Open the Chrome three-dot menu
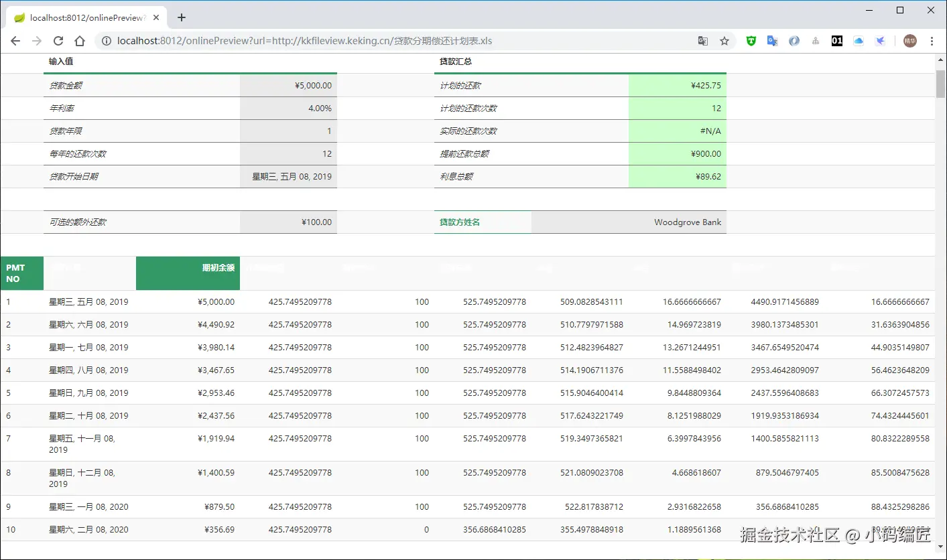This screenshot has height=560, width=947. [x=932, y=41]
